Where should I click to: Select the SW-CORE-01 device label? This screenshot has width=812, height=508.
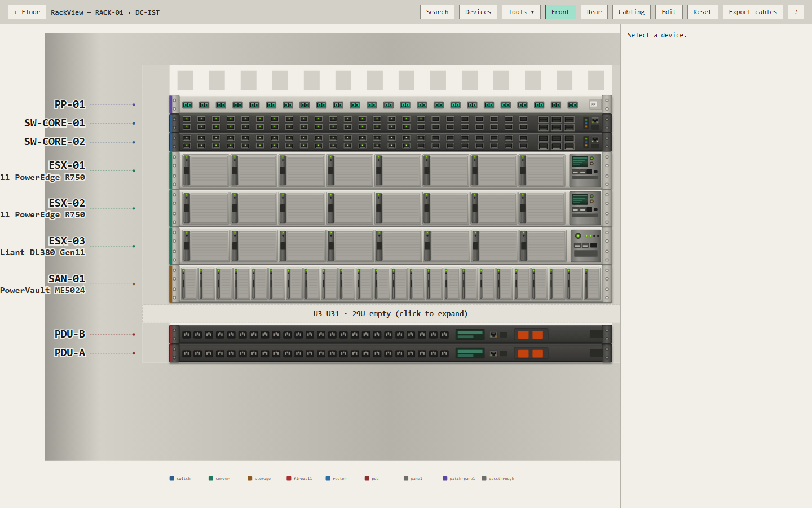tap(55, 123)
